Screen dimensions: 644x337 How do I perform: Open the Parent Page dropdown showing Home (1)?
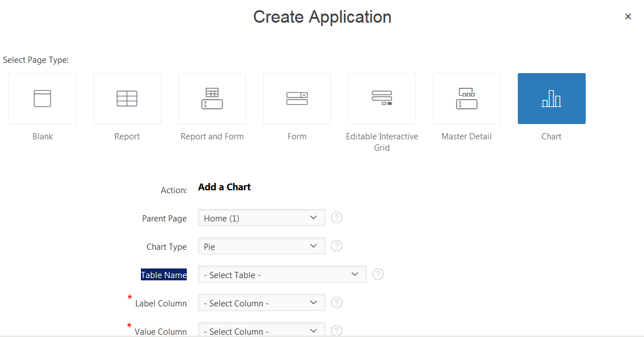(x=261, y=217)
